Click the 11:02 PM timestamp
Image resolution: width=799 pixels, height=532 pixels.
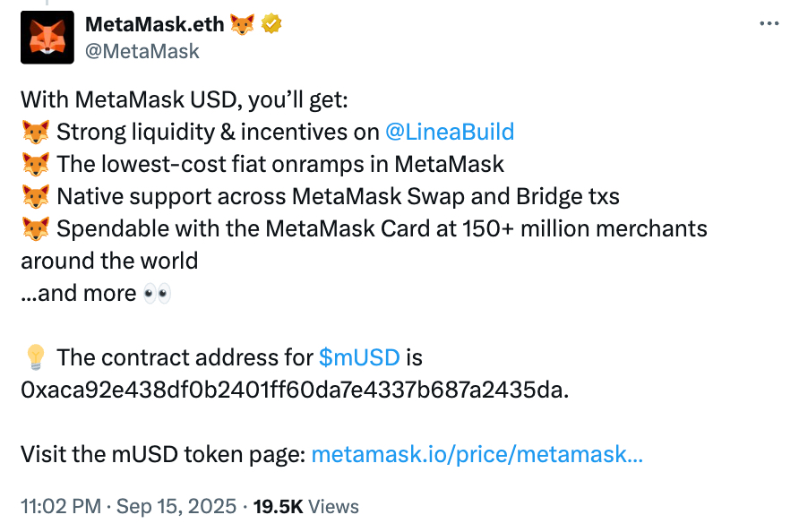pyautogui.click(x=61, y=507)
